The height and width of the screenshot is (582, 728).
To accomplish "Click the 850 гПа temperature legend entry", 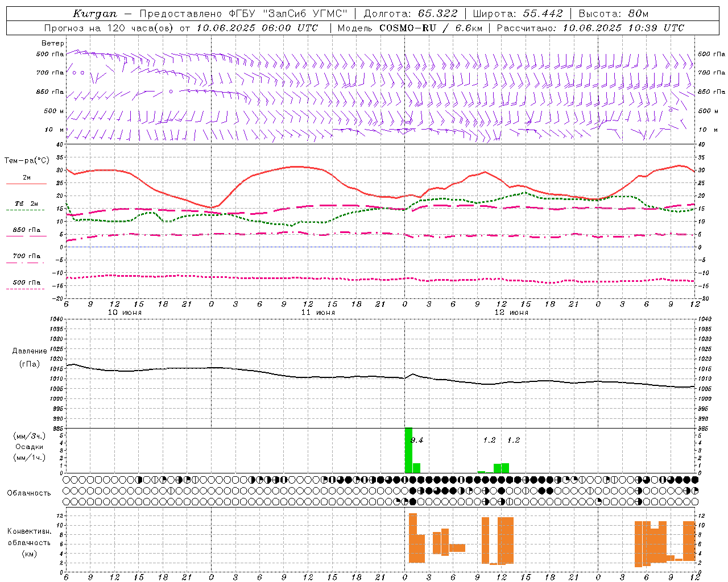I will coord(26,230).
